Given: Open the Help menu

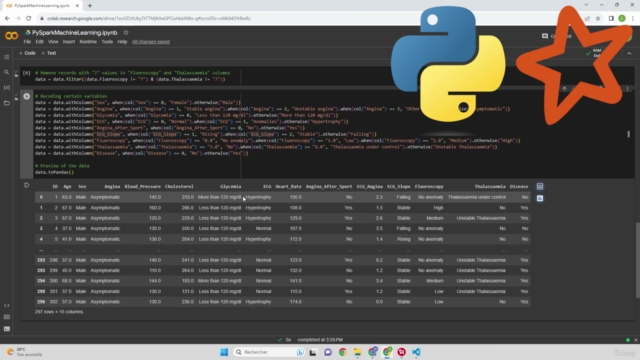Looking at the screenshot, I should pyautogui.click(x=122, y=42).
